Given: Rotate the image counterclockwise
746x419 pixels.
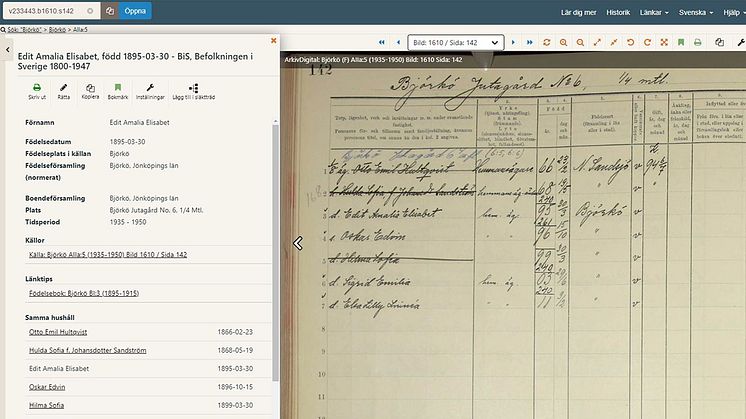Looking at the screenshot, I should tap(630, 42).
